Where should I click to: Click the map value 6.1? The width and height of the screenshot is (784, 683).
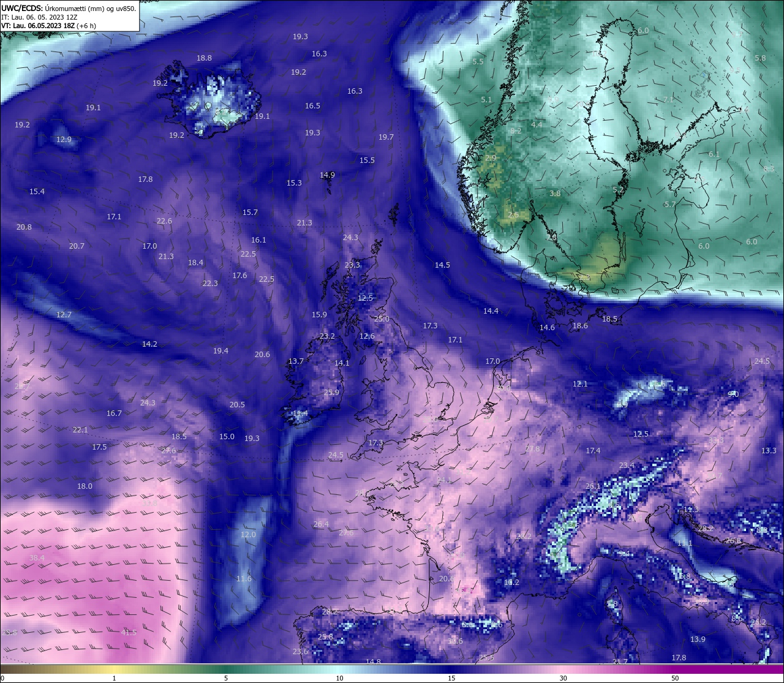pyautogui.click(x=714, y=154)
